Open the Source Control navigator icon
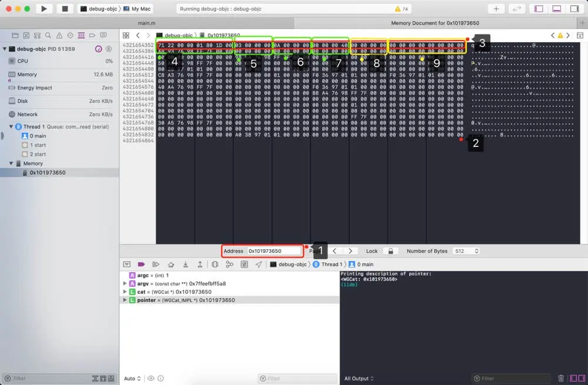This screenshot has height=385, width=588. [26, 35]
